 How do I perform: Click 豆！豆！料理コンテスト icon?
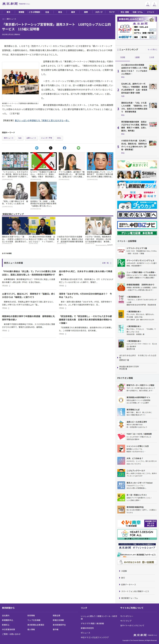click(x=121, y=497)
